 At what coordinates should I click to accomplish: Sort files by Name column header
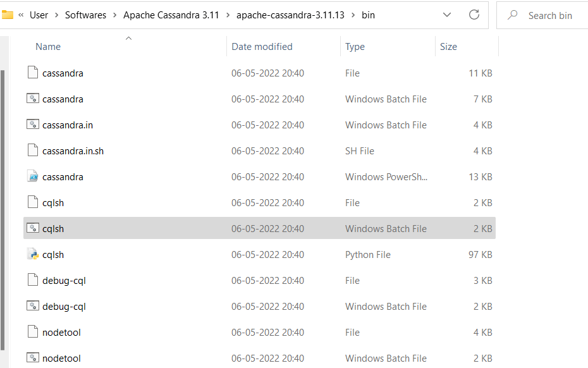[48, 47]
